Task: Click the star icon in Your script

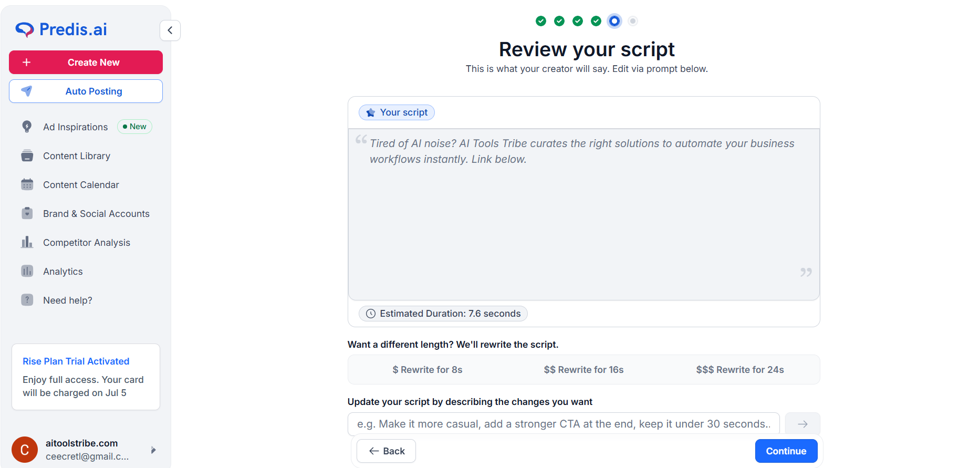Action: (371, 112)
